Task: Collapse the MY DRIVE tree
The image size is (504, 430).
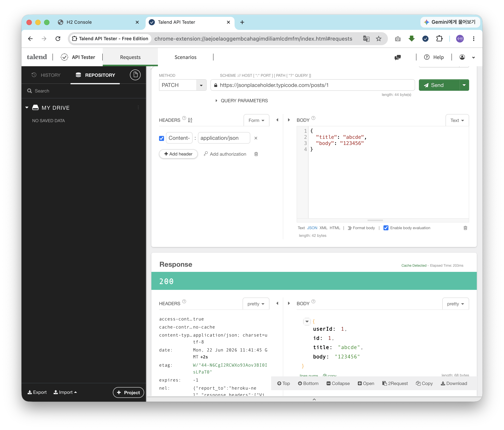Action: (x=27, y=107)
